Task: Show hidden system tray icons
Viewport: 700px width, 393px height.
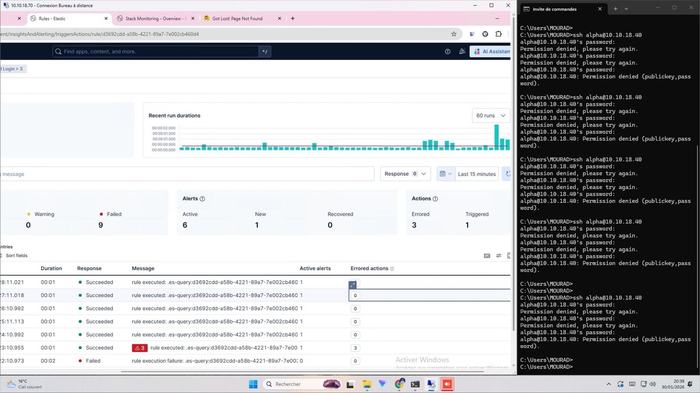Action: point(608,384)
